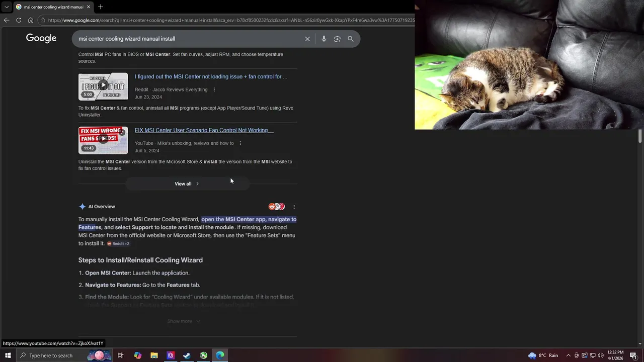Viewport: 644px width, 362px height.
Task: Focus the Google search input field
Action: 189,39
